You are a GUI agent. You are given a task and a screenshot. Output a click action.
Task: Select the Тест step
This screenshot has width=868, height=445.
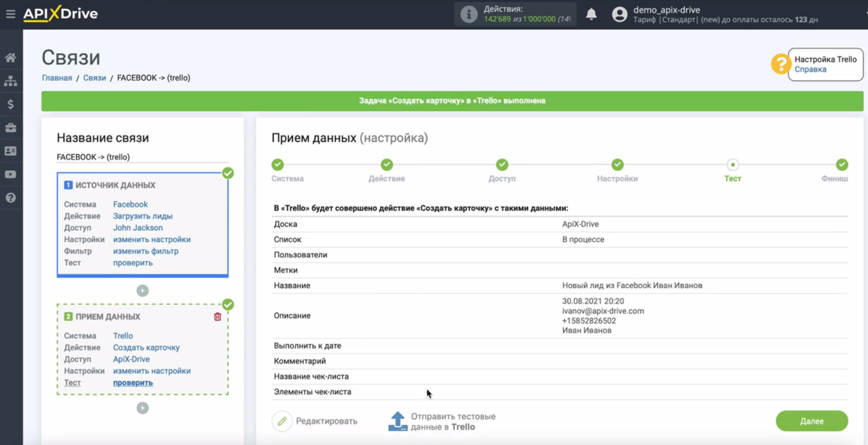click(x=733, y=165)
